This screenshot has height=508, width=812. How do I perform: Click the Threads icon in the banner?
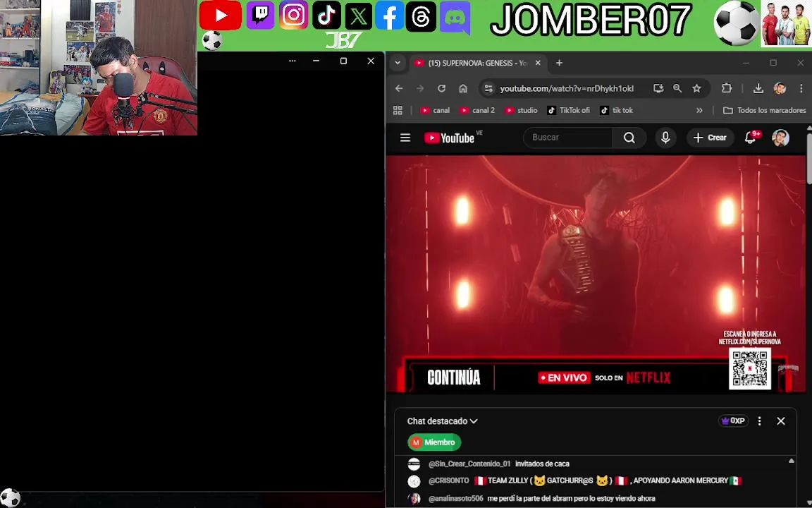pos(421,17)
